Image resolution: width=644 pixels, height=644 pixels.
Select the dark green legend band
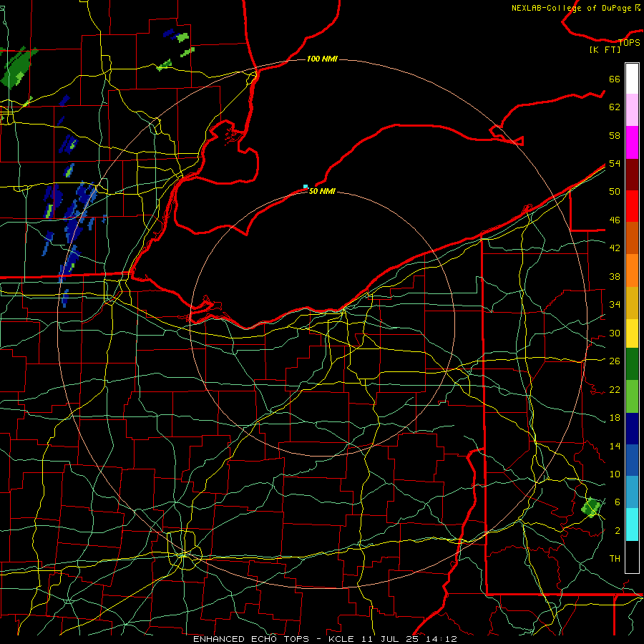click(x=632, y=364)
